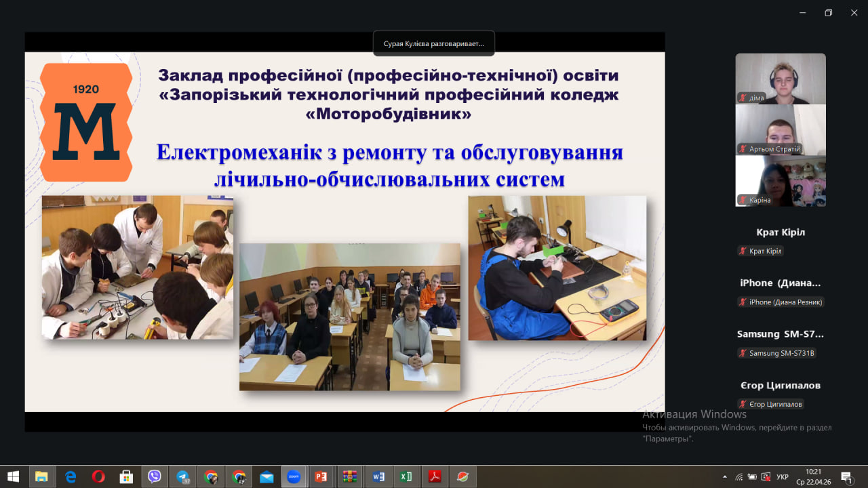Switch to PowerPoint in the taskbar
The height and width of the screenshot is (488, 868).
(321, 476)
